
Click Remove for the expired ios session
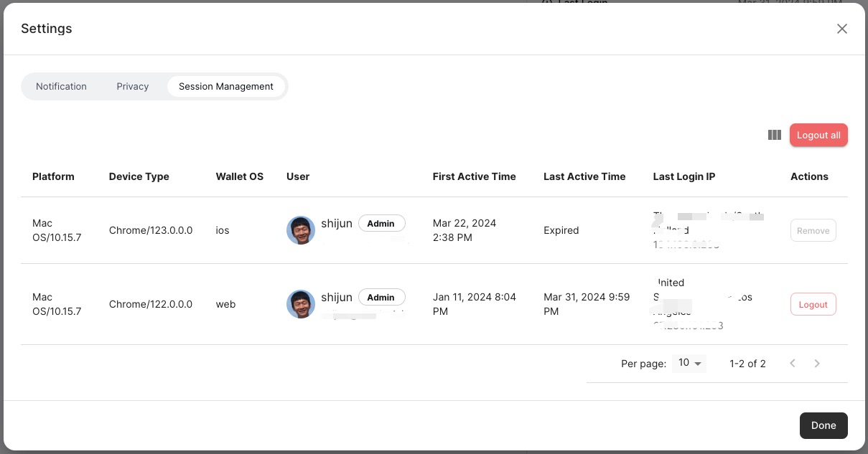(x=813, y=230)
